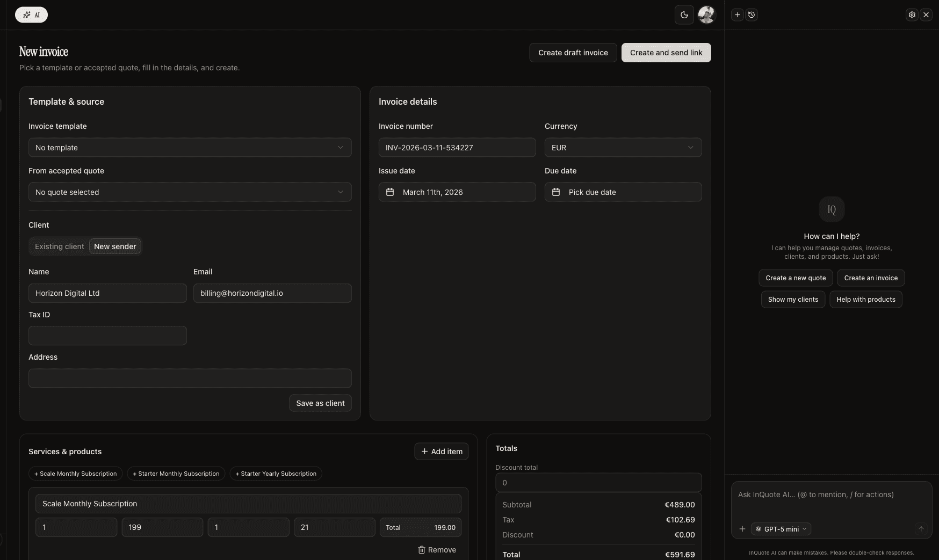Click the Tax €102.69 value

point(680,520)
